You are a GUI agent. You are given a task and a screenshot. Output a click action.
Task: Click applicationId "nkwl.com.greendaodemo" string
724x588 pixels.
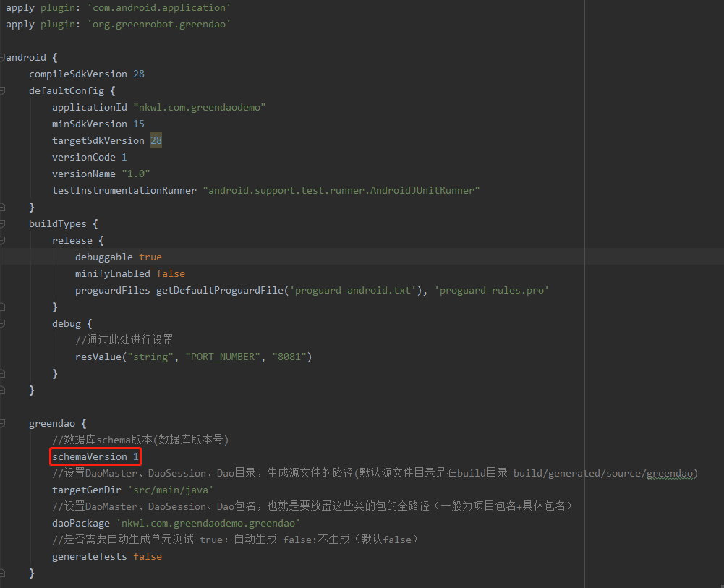point(200,108)
